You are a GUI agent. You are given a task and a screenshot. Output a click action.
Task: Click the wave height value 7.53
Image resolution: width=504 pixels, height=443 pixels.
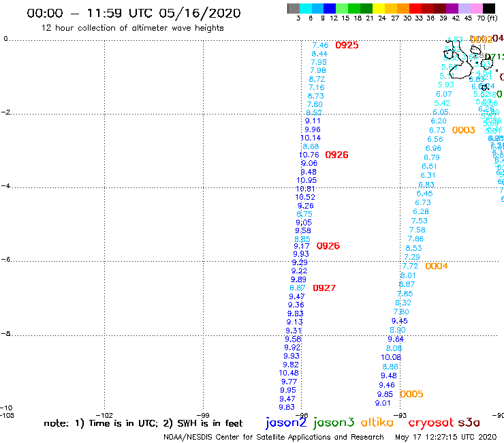(419, 221)
